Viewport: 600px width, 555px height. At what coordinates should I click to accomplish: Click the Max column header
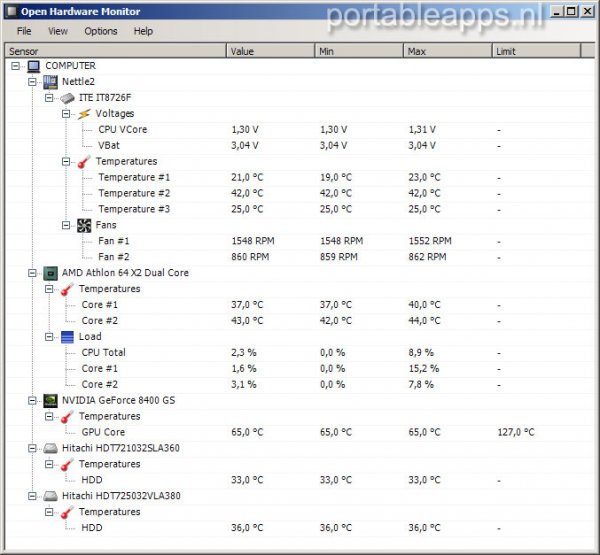448,51
